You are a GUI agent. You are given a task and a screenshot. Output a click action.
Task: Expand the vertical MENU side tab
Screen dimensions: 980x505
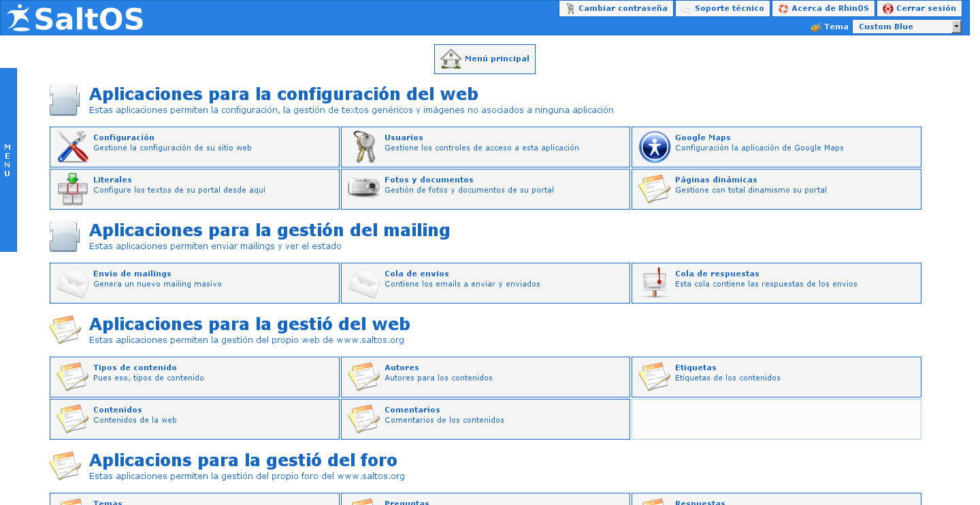[8, 160]
